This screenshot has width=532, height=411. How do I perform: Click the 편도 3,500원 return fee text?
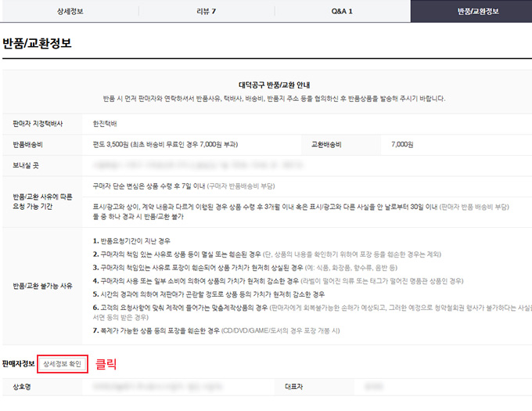tap(165, 145)
